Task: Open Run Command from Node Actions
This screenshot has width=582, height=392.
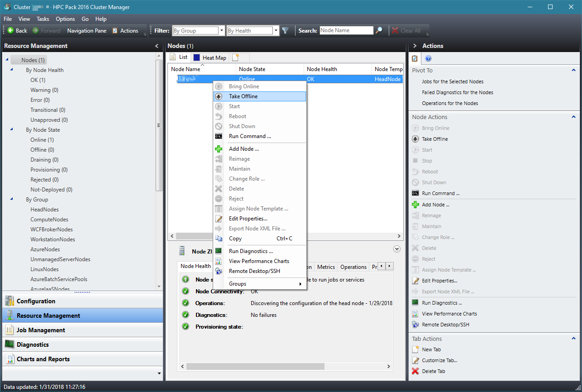Action: click(441, 193)
